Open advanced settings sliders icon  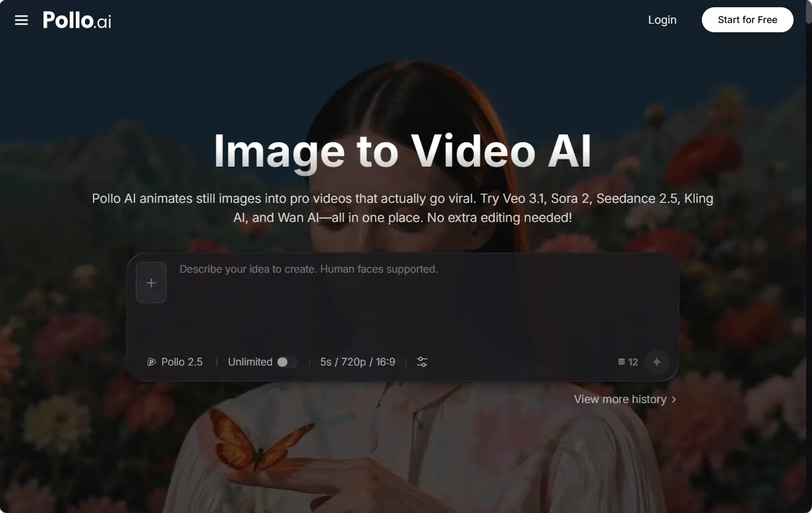click(x=422, y=362)
